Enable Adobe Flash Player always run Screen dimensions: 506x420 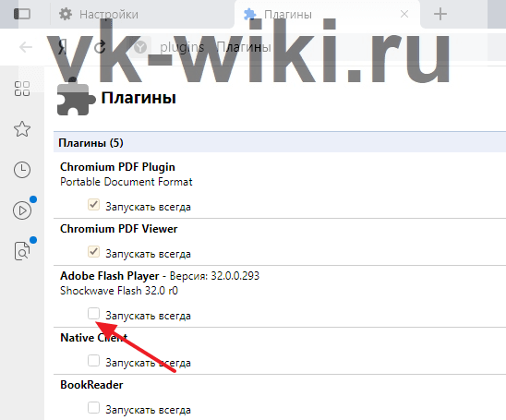pyautogui.click(x=93, y=313)
